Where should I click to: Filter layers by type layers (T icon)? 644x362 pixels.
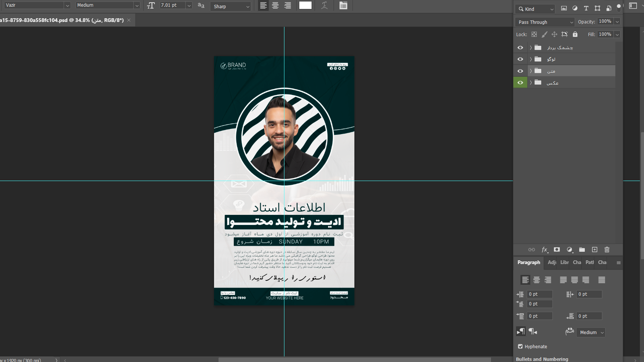point(586,8)
